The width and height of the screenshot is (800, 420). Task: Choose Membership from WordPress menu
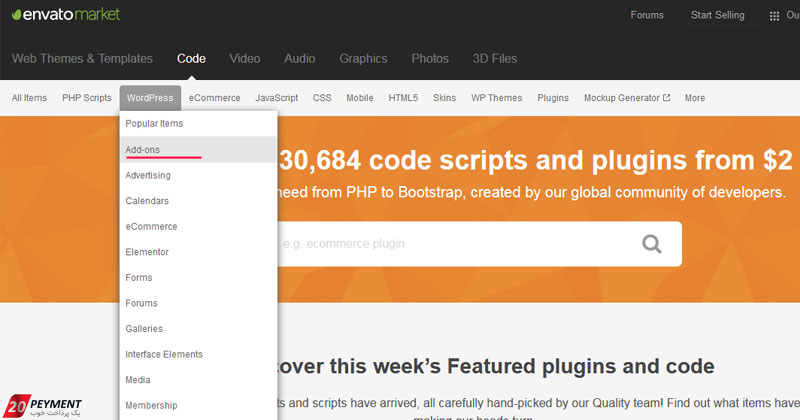(198, 405)
